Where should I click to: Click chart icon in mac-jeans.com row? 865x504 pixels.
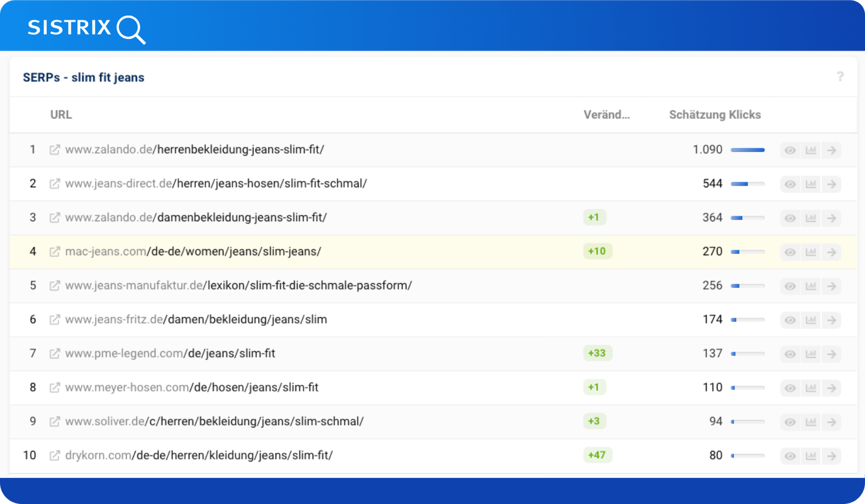(x=810, y=252)
